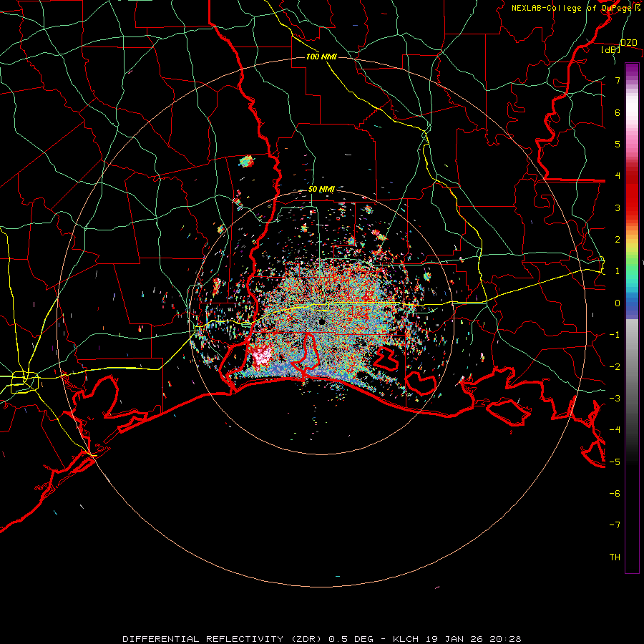Click the radar product caption at bottom
Screen dimensions: 644x644
322,639
